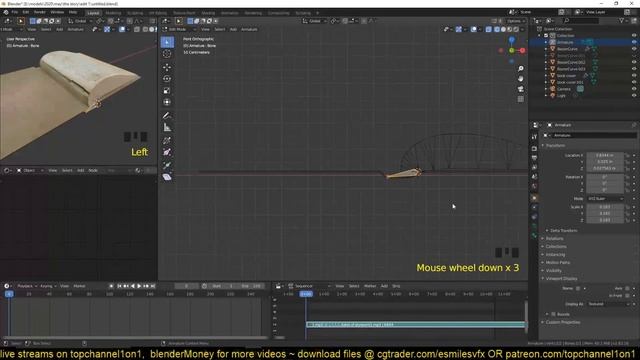The image size is (640, 360).
Task: Select the Cursor tool
Action: (x=167, y=53)
